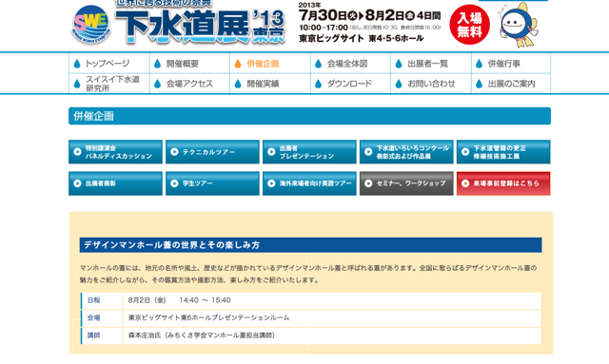Screen dimensions: 609x364
Task: Click the water drop icon beside お問い合わせ
Action: click(x=399, y=84)
